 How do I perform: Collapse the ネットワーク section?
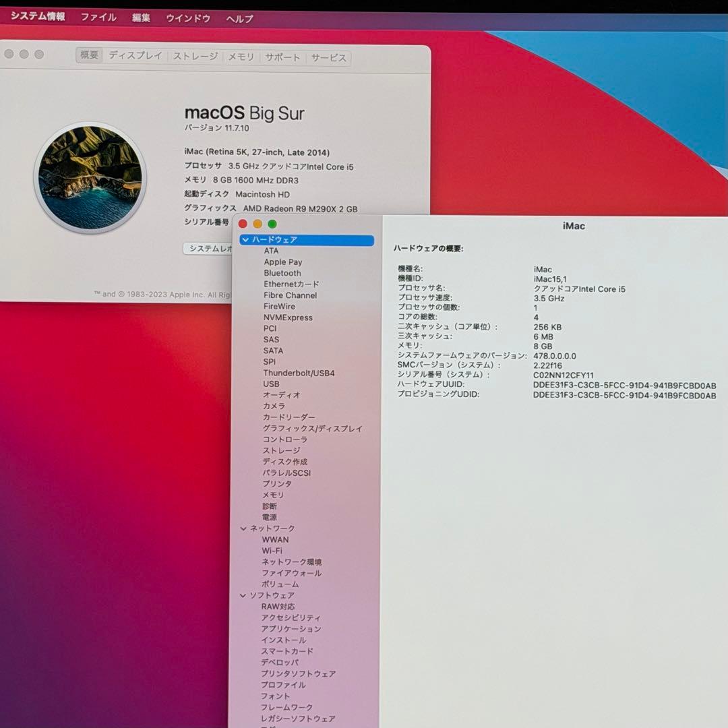(x=243, y=528)
